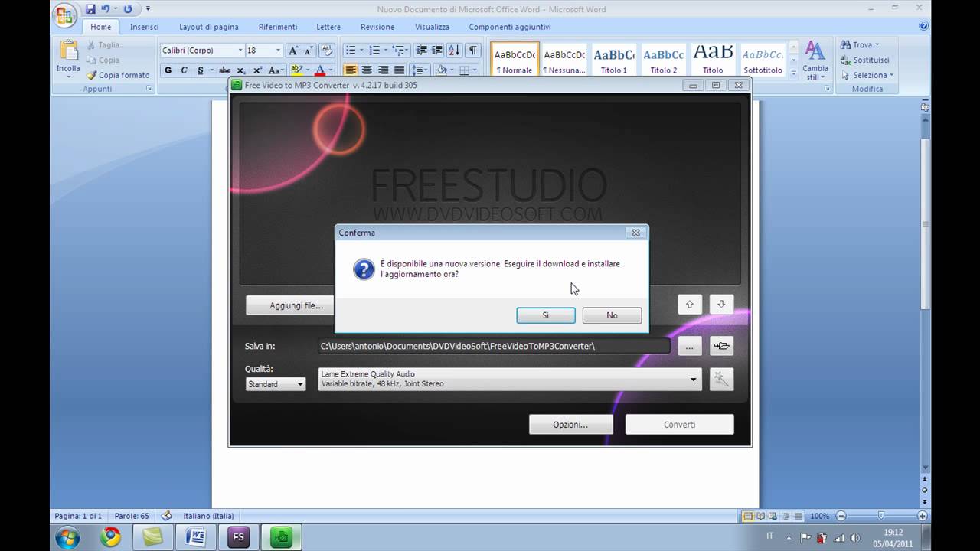Click Sostituisci in Modifica group

865,60
